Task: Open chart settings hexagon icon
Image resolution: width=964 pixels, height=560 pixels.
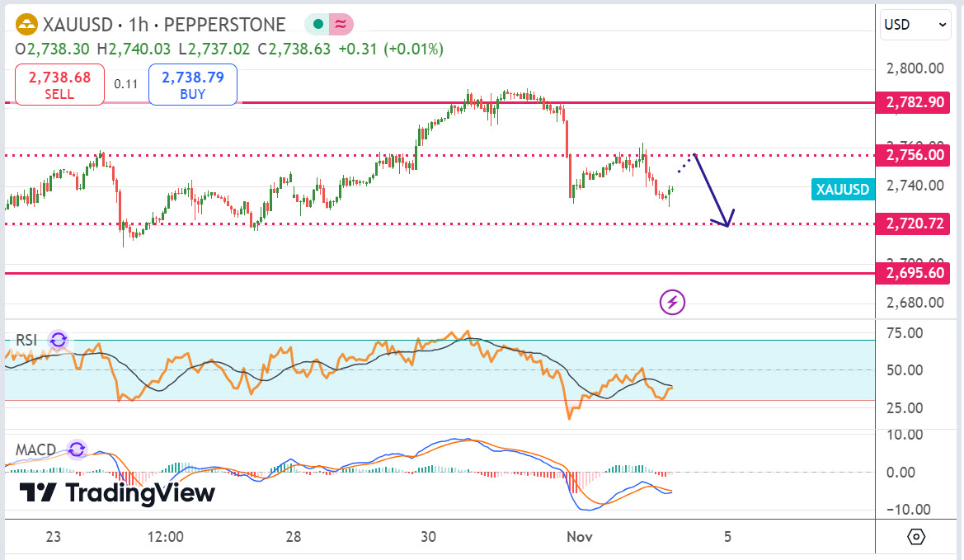Action: point(916,537)
